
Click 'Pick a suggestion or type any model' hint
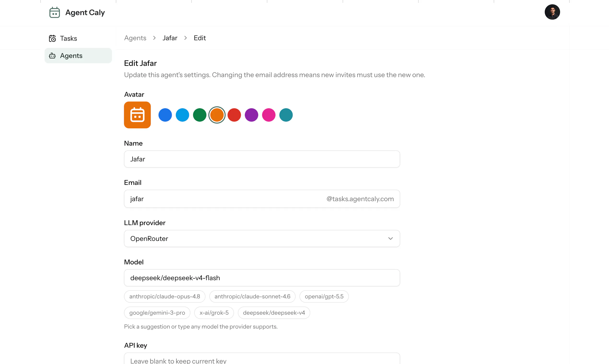(x=201, y=327)
